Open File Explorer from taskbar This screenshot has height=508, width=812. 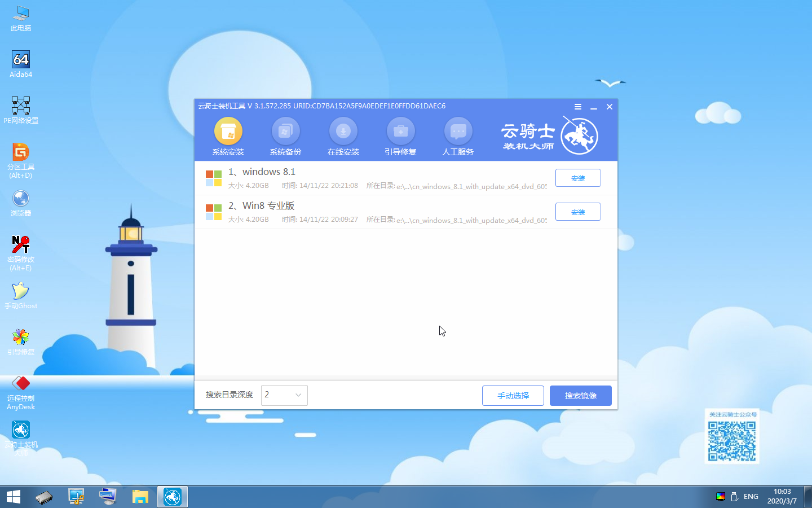coord(140,497)
